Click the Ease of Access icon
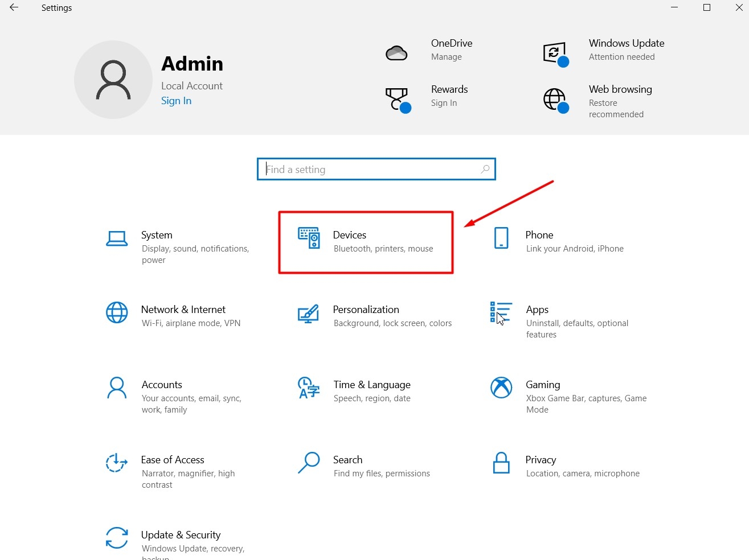This screenshot has width=749, height=560. [117, 463]
